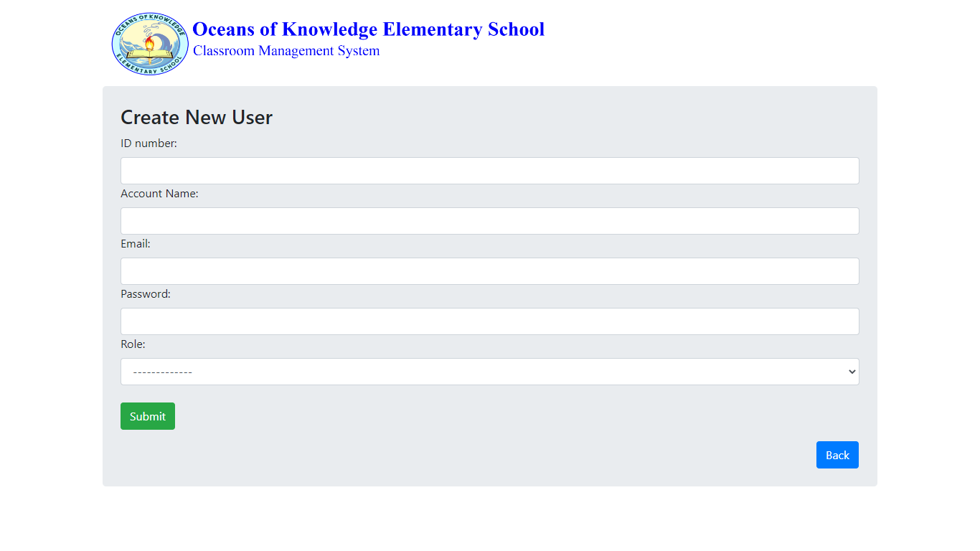980x551 pixels.
Task: Click the torch flame inside the school logo
Action: (149, 43)
